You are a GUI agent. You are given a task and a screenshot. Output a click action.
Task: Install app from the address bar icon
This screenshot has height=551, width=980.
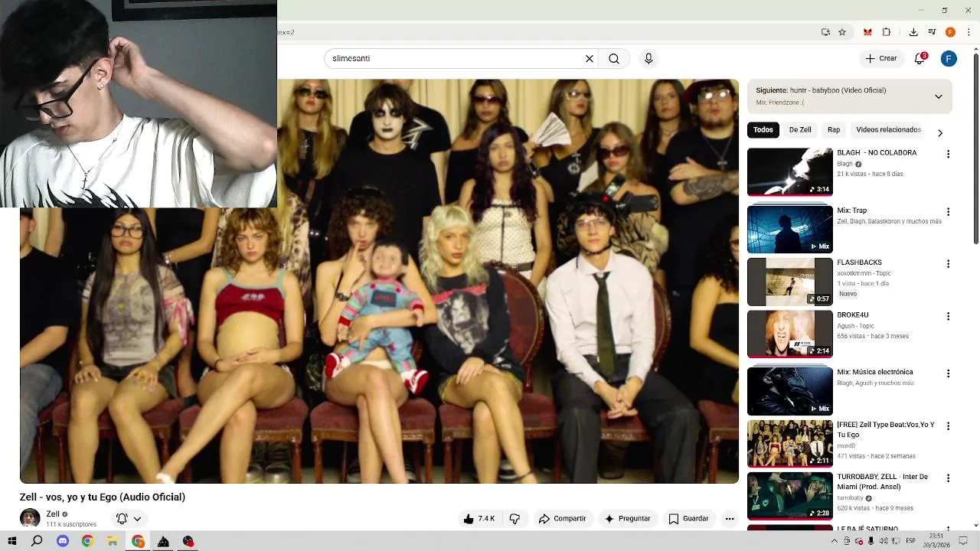pos(825,32)
